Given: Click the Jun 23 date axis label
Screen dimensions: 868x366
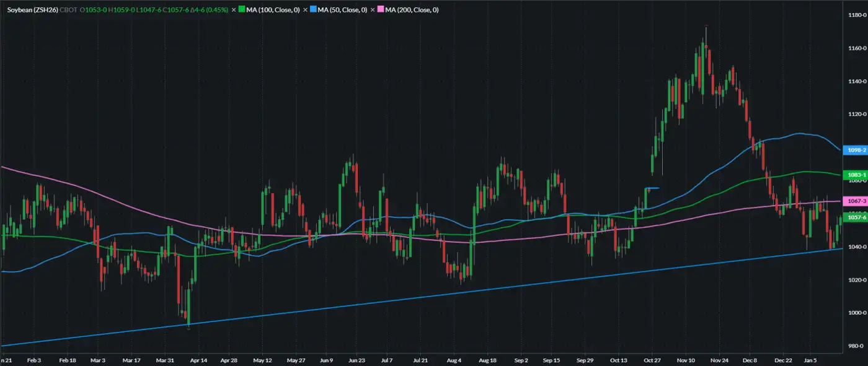Looking at the screenshot, I should click(357, 360).
